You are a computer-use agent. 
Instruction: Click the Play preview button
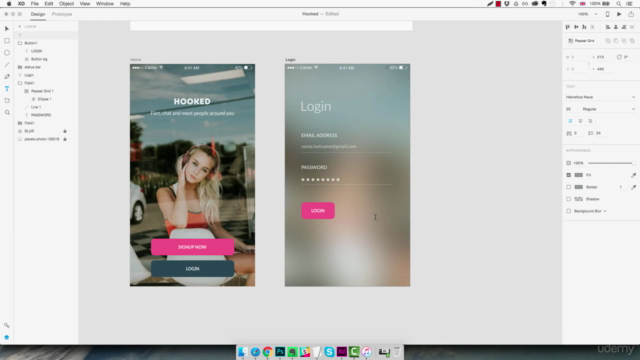(x=619, y=14)
